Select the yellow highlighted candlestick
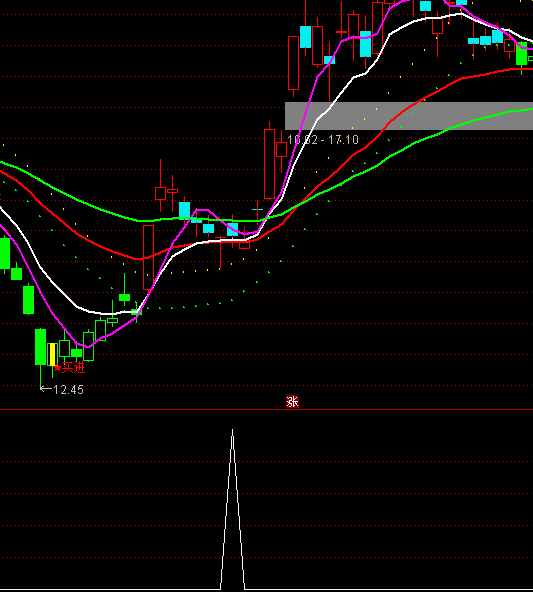 tap(52, 354)
